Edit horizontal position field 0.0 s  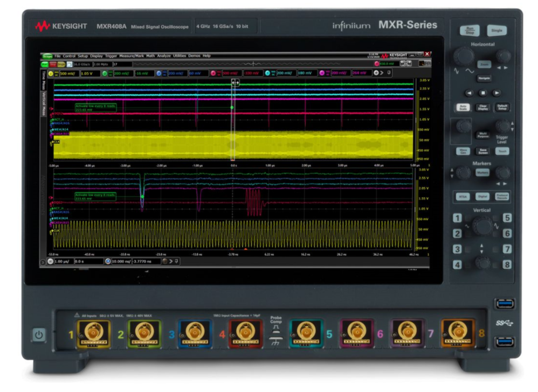(88, 262)
